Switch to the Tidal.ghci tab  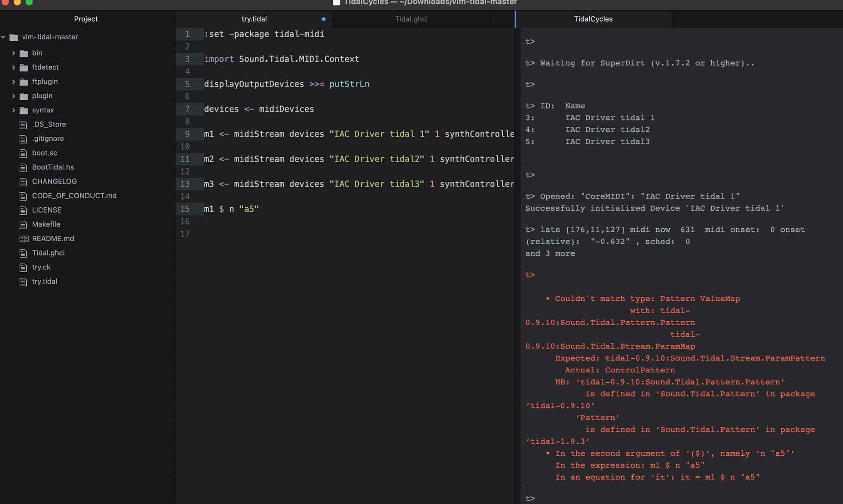coord(411,19)
